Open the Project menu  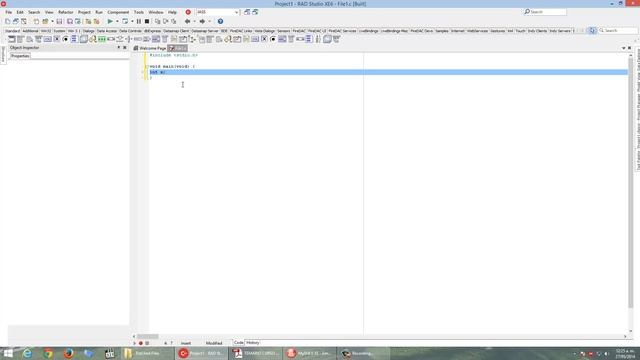pos(84,12)
